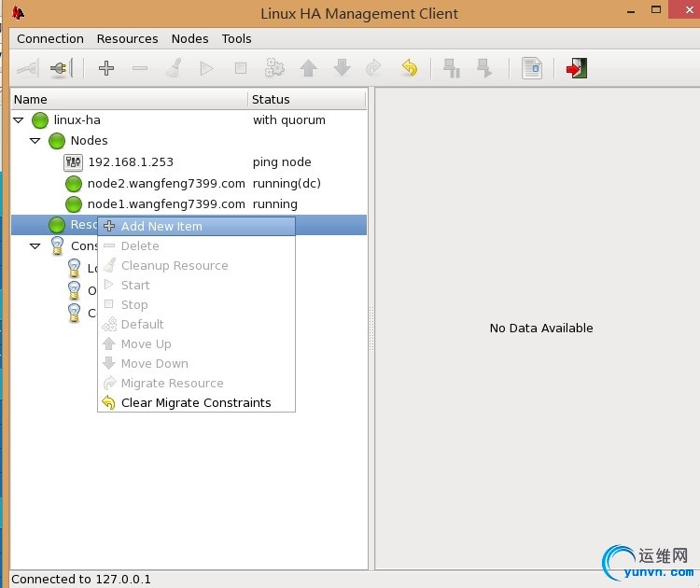Click the gears Default toolbar icon

pyautogui.click(x=274, y=68)
